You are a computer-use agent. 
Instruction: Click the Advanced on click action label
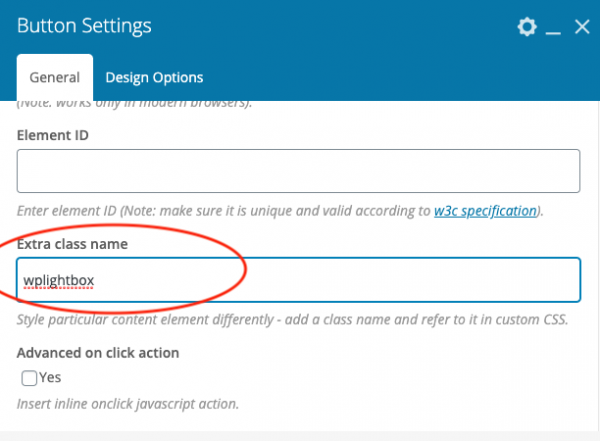(98, 354)
